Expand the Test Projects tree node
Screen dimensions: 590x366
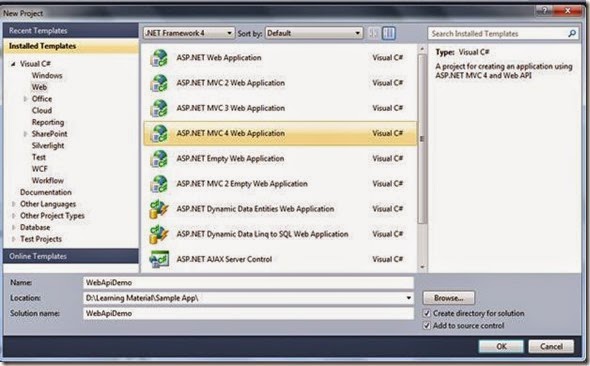[x=14, y=239]
